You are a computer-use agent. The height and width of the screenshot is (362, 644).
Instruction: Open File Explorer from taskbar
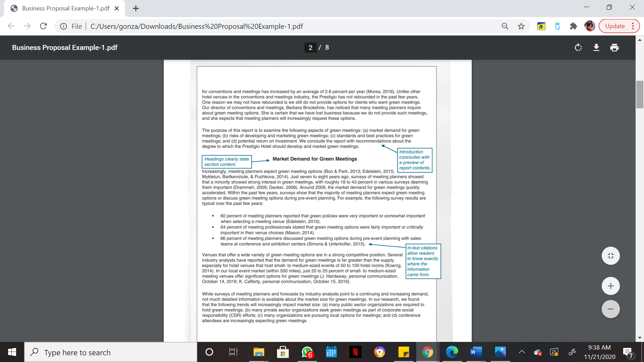pyautogui.click(x=259, y=352)
